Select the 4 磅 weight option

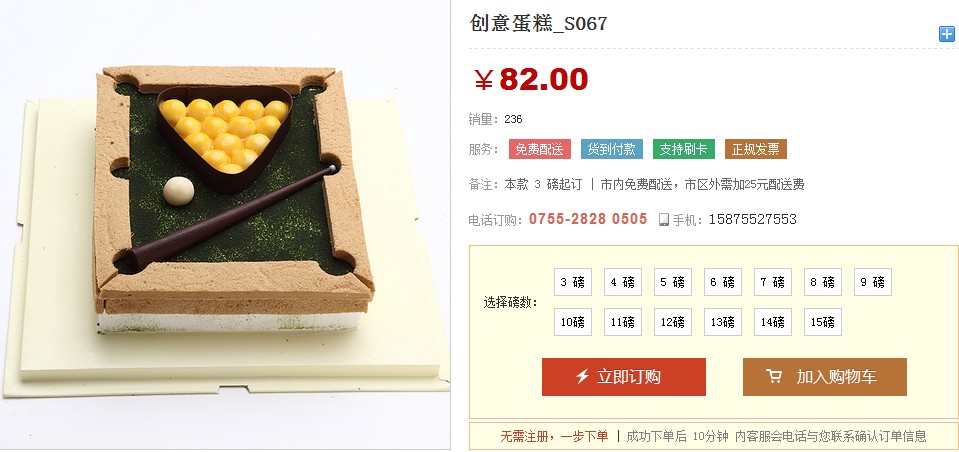point(623,282)
